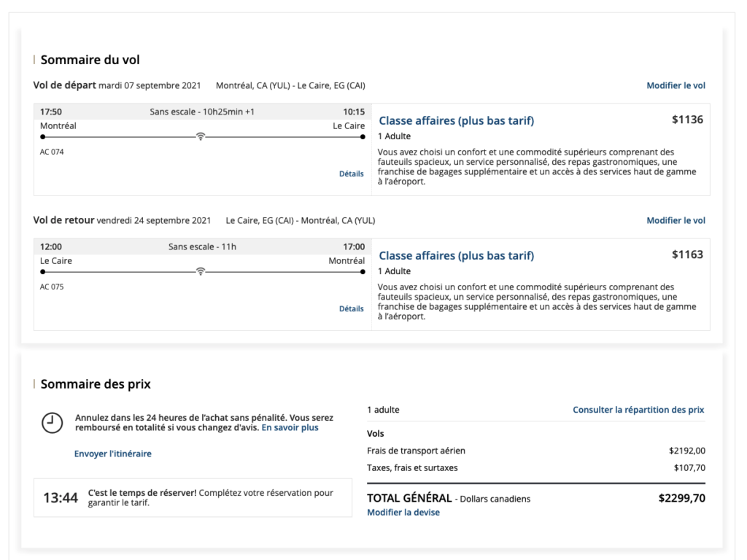
Task: Click the flight number AC 075
Action: coord(52,287)
